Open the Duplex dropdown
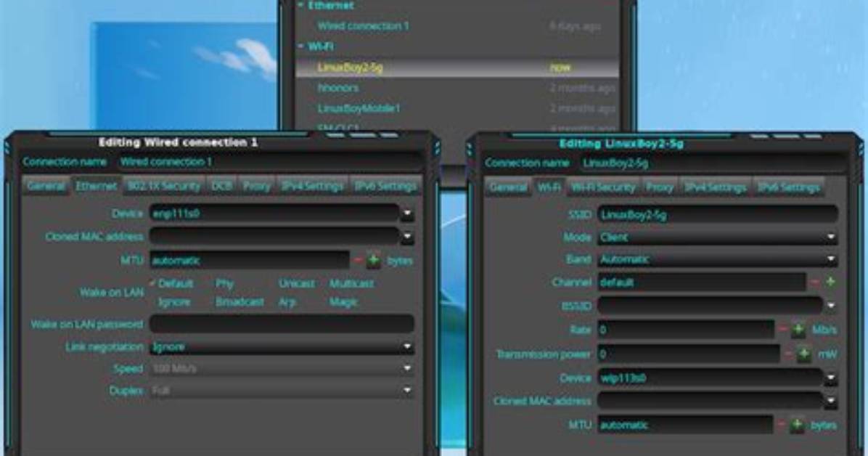Image resolution: width=868 pixels, height=456 pixels. click(282, 391)
